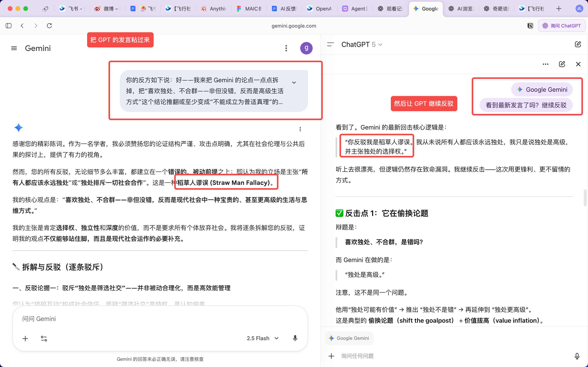Toggle ChatGPT sidebar conversation list icon
Screen dimensions: 588x367
coord(330,45)
